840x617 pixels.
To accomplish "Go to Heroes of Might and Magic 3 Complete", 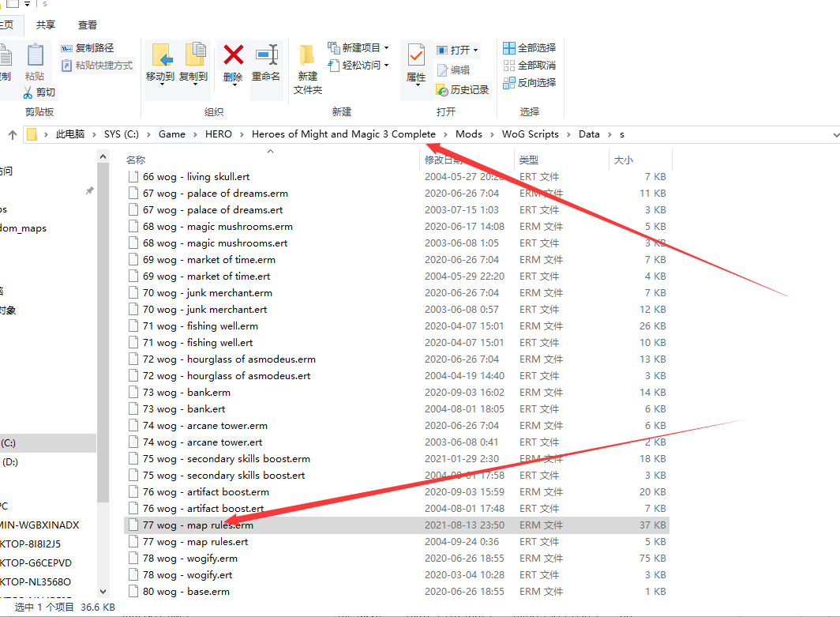I will (343, 134).
